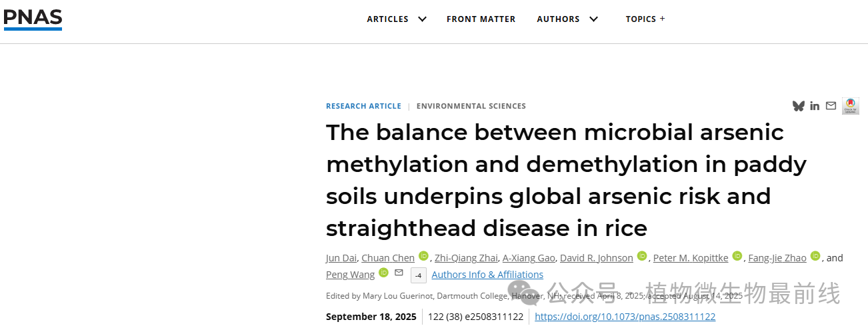Open Authors Info & Affiliations link
Viewport: 868px width, 328px height.
pyautogui.click(x=487, y=275)
